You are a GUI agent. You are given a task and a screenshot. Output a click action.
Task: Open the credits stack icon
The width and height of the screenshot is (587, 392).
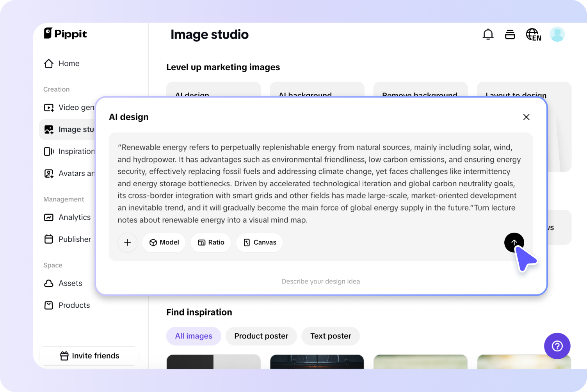pyautogui.click(x=510, y=34)
